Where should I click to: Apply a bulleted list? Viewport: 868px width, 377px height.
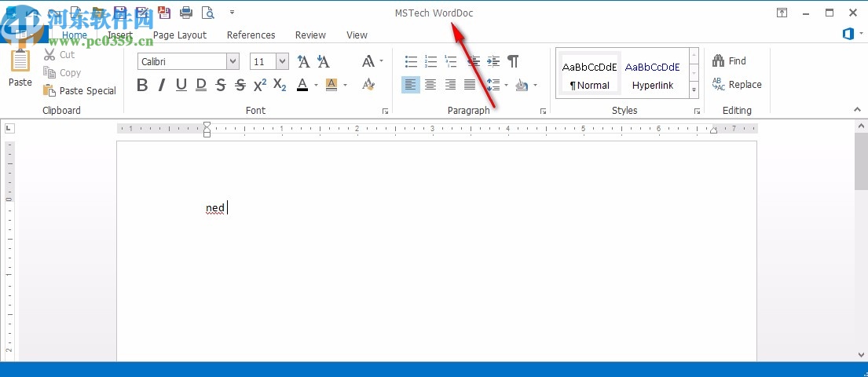point(411,61)
